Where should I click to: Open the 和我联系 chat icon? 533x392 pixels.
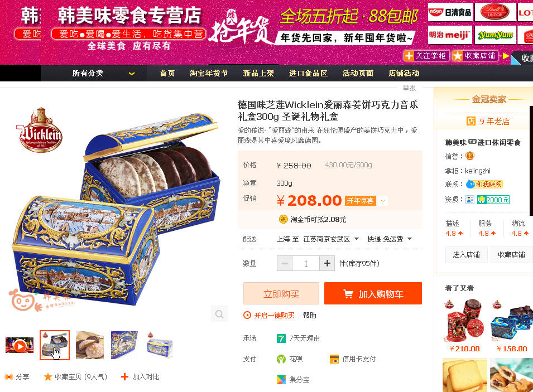coord(484,185)
